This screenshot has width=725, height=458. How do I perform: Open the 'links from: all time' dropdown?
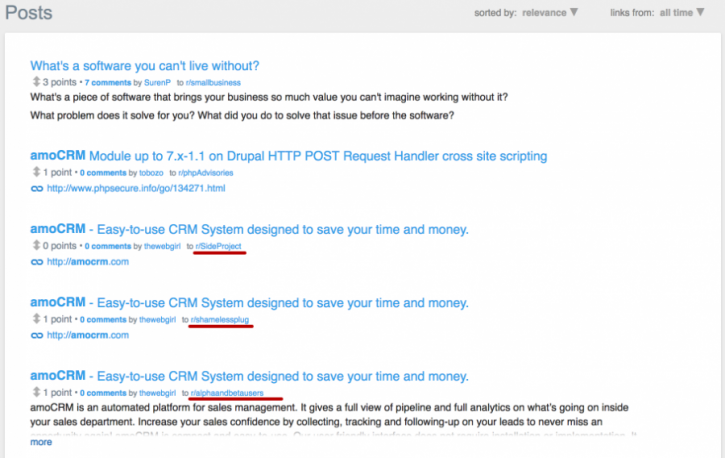tap(682, 12)
